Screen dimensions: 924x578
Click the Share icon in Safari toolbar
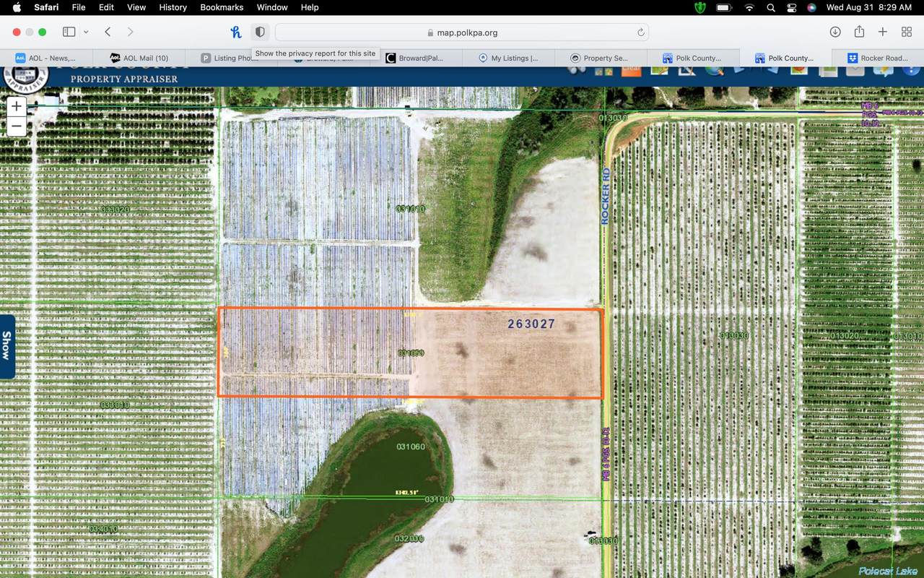click(859, 32)
